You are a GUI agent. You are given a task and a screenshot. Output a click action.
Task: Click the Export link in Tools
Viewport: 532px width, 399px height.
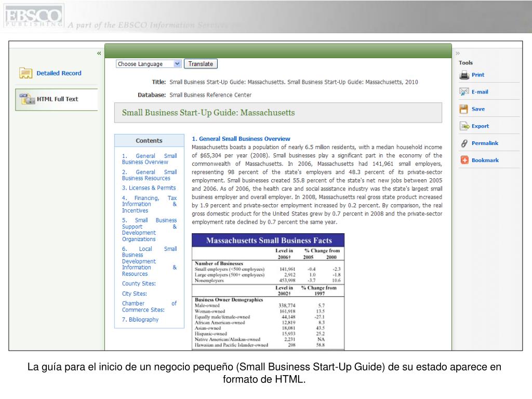click(x=480, y=126)
